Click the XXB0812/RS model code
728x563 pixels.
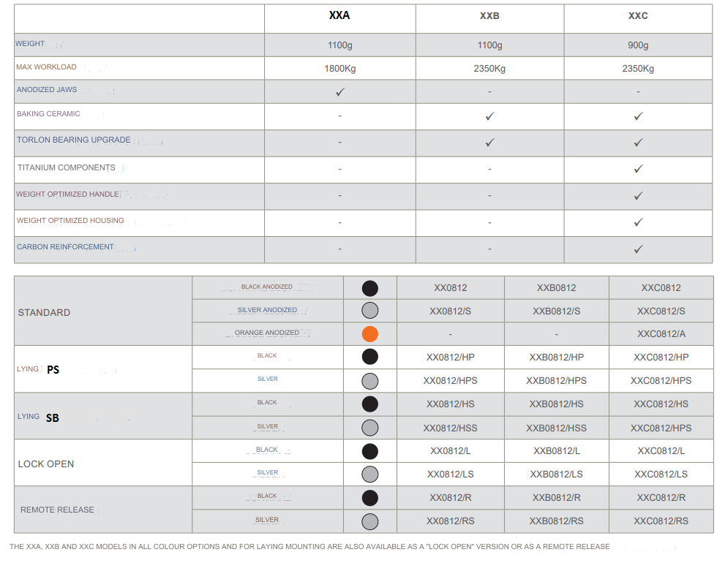[x=556, y=521]
